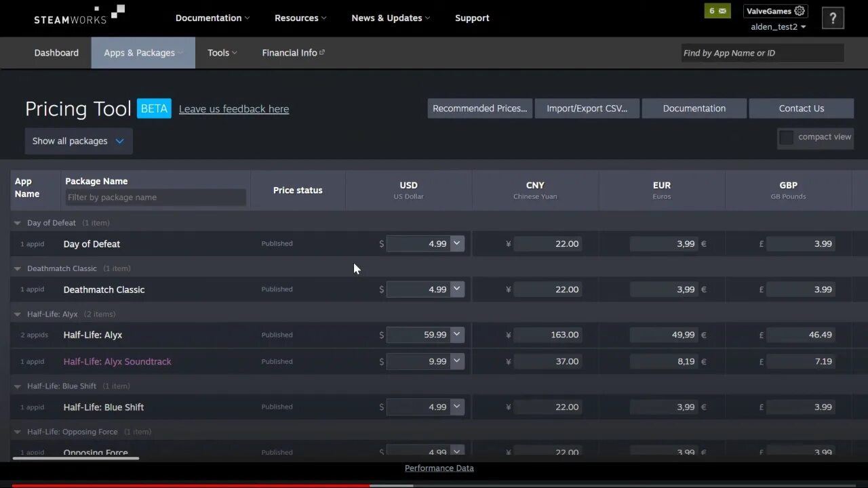The height and width of the screenshot is (488, 868).
Task: Collapse the Half-Life: Opposing Force group
Action: point(18,432)
